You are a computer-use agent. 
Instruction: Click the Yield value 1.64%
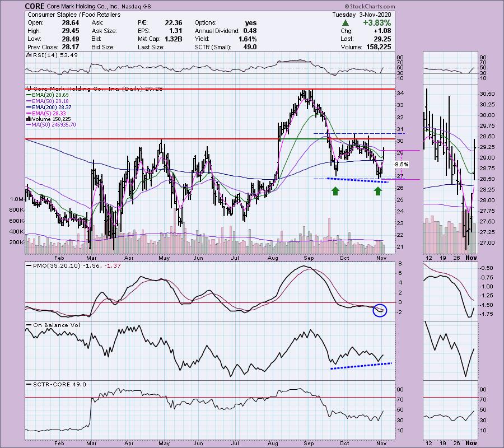click(248, 39)
